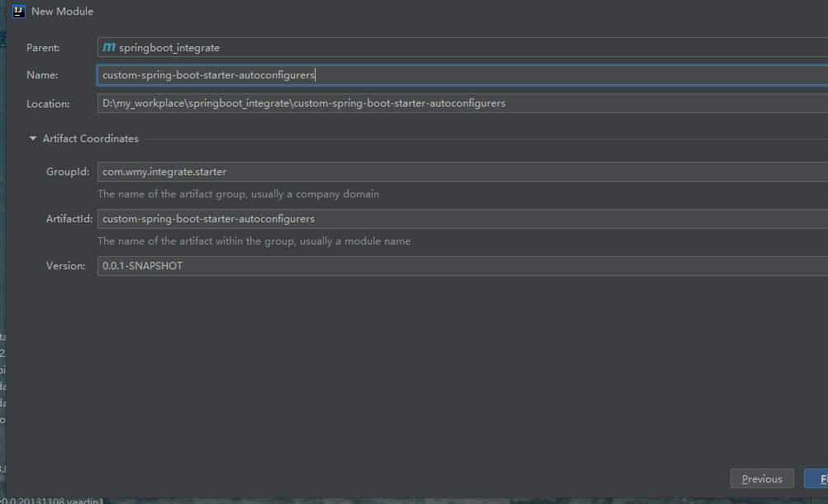The image size is (828, 504).
Task: Click the 'New Module' dialog title
Action: [62, 11]
